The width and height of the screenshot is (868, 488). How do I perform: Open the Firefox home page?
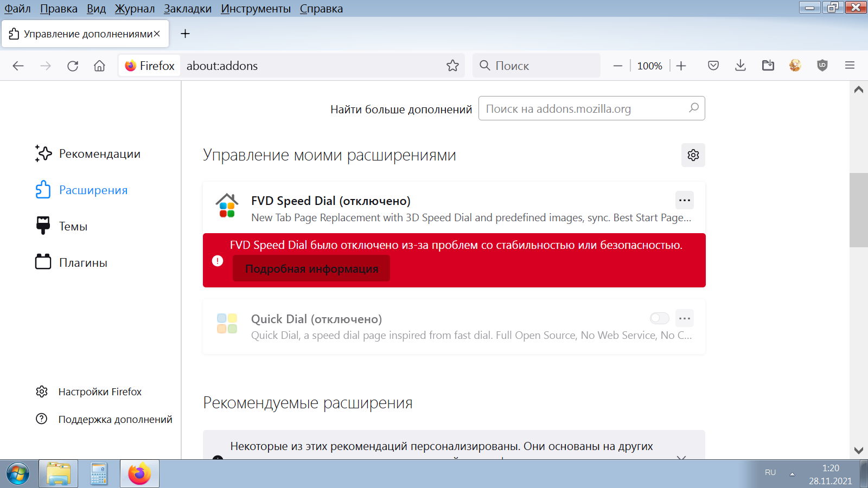pyautogui.click(x=99, y=66)
